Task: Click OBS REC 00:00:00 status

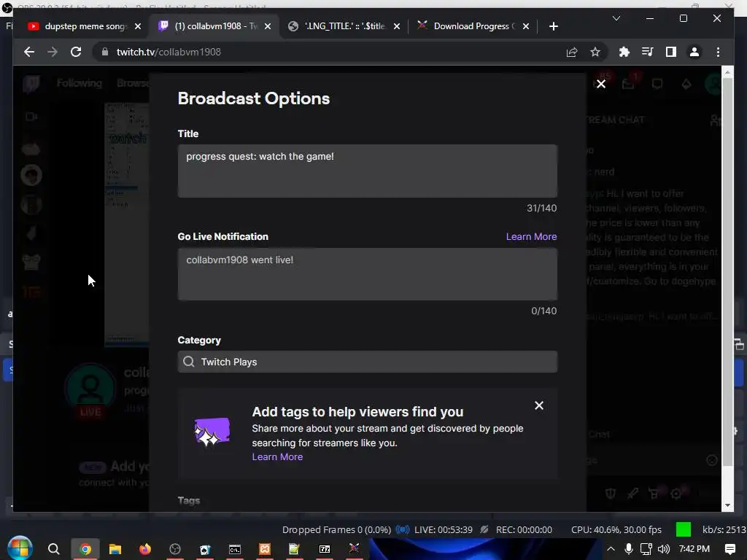Action: click(x=524, y=529)
